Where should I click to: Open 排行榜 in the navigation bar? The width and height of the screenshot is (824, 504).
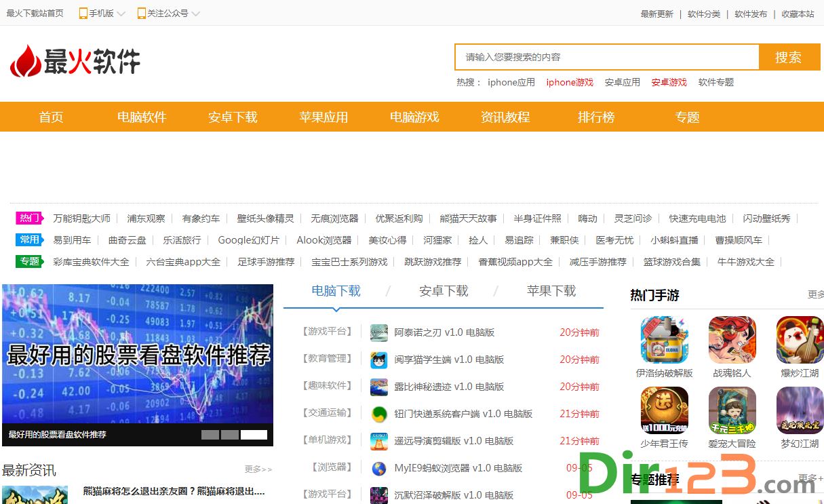(x=596, y=117)
